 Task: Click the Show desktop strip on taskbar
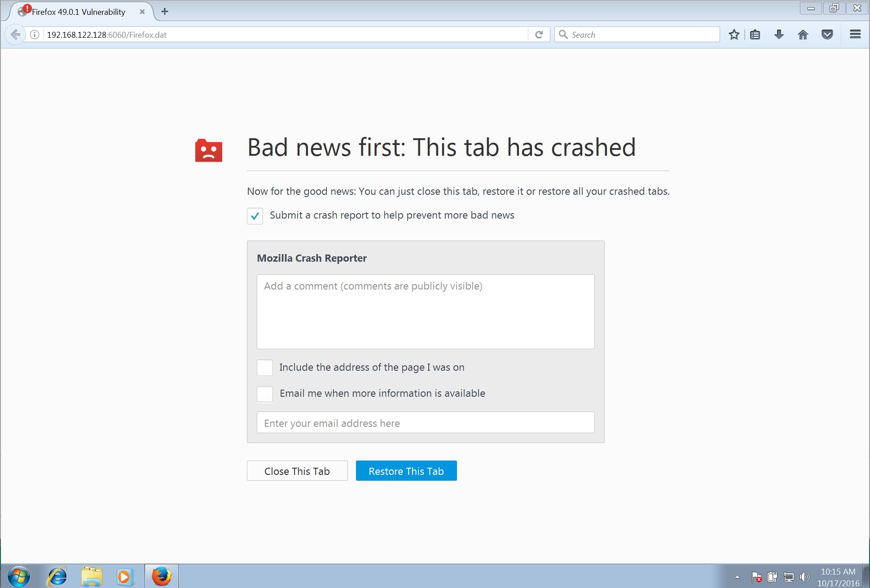click(x=866, y=576)
